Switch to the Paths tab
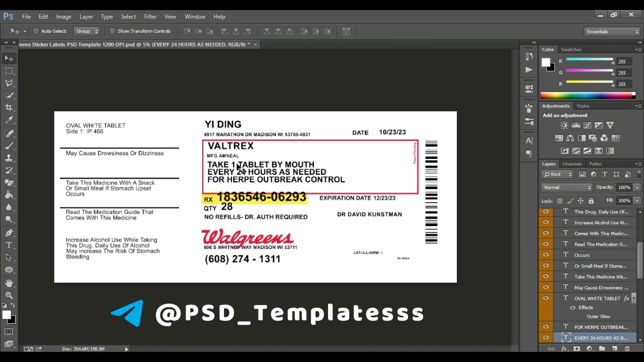This screenshot has height=362, width=644. point(595,164)
